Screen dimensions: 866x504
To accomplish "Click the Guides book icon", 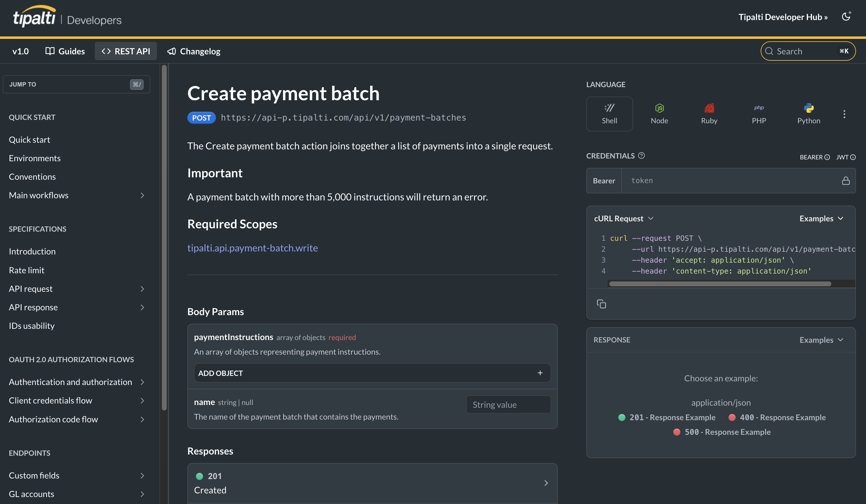I will [50, 51].
